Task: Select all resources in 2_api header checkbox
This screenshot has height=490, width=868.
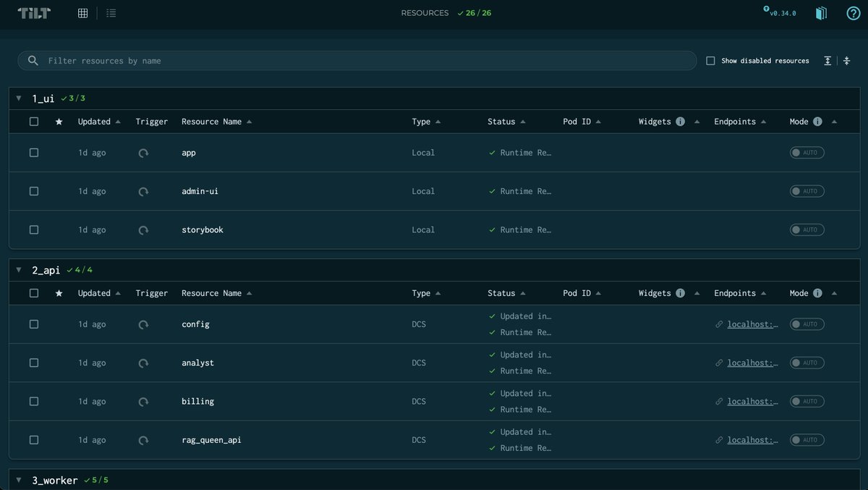Action: pyautogui.click(x=34, y=293)
